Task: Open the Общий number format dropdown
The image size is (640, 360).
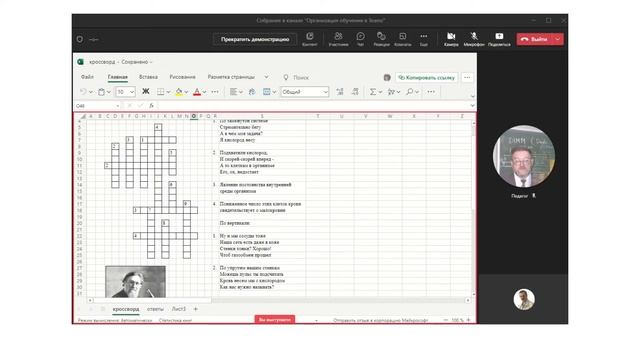Action: (304, 92)
